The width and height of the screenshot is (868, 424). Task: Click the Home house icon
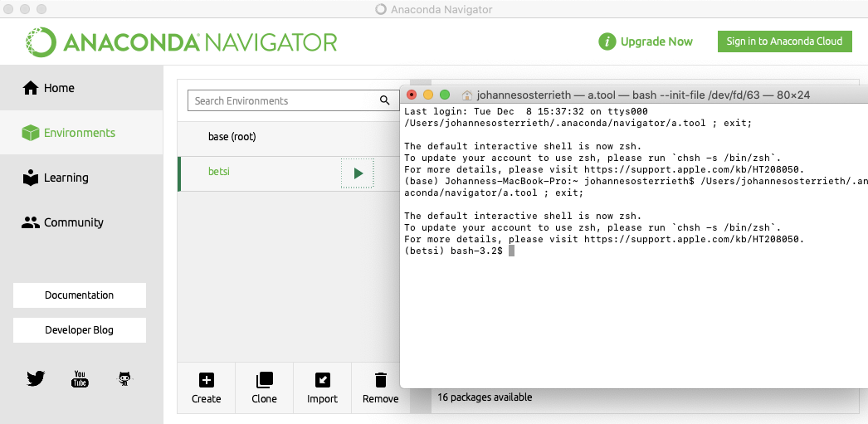click(x=30, y=87)
